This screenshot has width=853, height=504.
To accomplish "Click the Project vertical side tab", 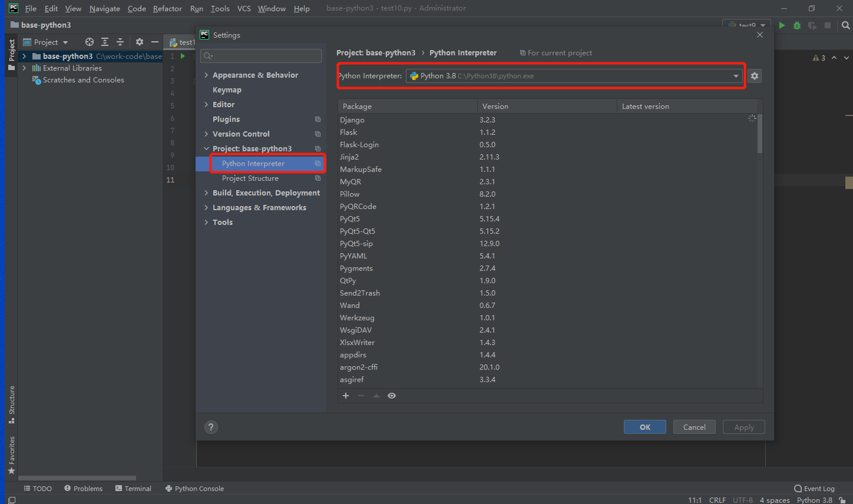I will pyautogui.click(x=12, y=55).
